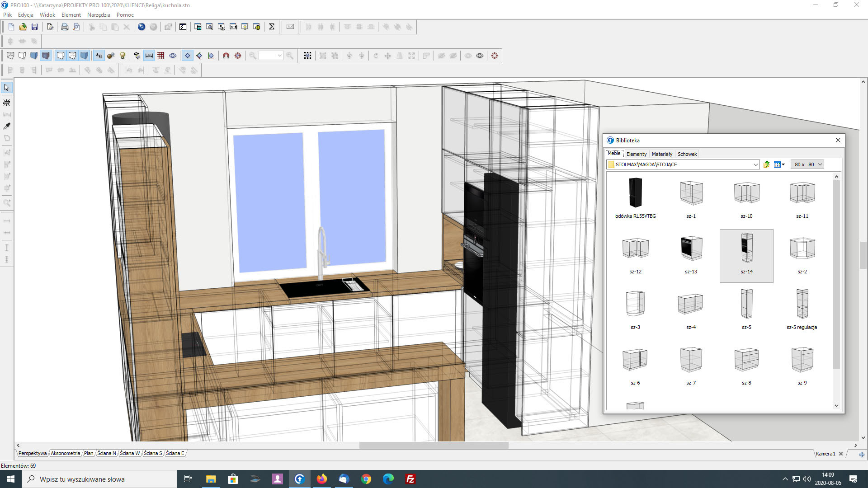
Task: Switch to the Materiały tab
Action: [x=661, y=154]
